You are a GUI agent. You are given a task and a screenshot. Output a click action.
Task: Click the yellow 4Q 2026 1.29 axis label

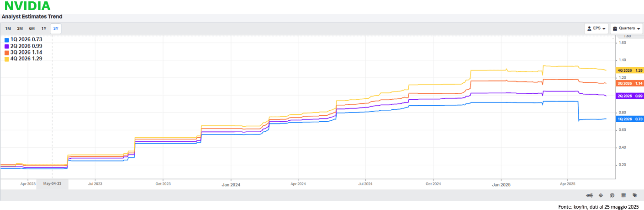pyautogui.click(x=630, y=70)
